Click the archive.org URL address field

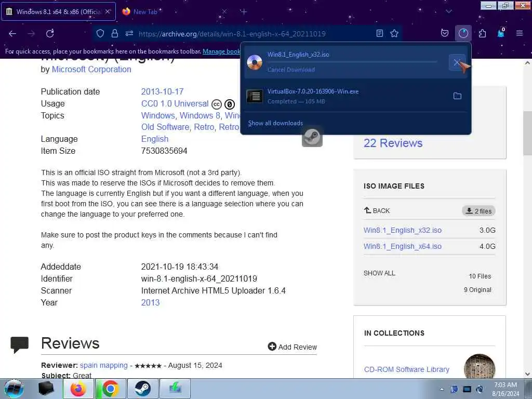(232, 34)
